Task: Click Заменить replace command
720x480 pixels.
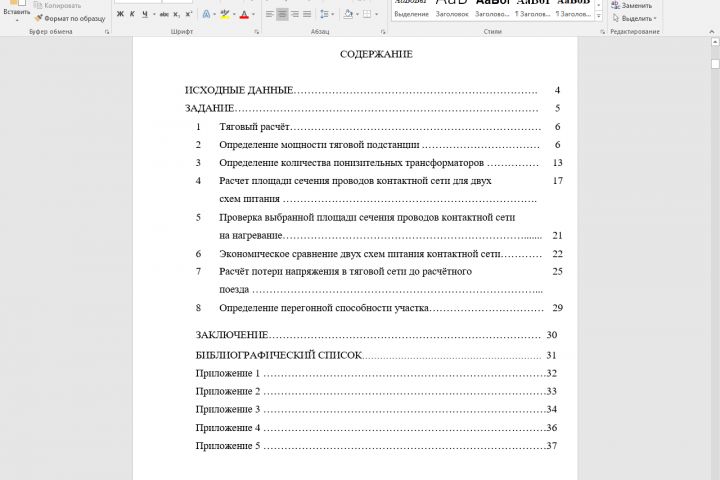Action: (x=632, y=6)
